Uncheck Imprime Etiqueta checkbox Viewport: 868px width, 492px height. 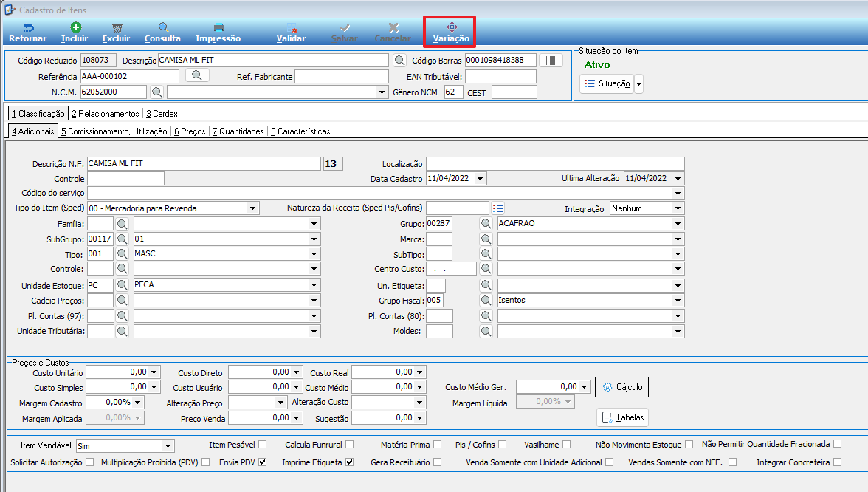pos(349,462)
